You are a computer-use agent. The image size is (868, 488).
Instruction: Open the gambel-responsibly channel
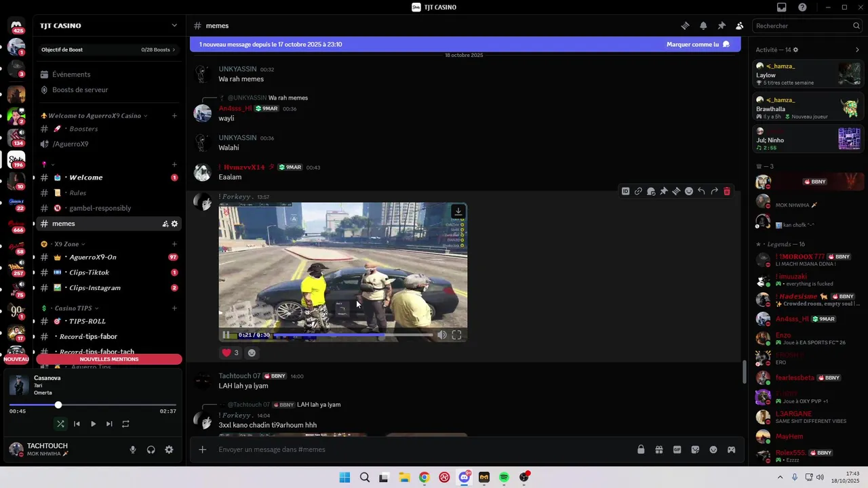pyautogui.click(x=108, y=208)
